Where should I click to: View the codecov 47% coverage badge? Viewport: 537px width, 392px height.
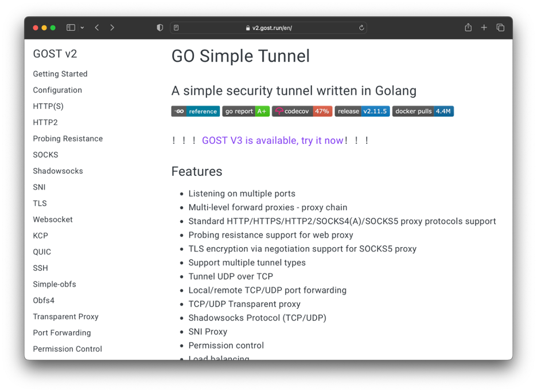click(x=303, y=111)
